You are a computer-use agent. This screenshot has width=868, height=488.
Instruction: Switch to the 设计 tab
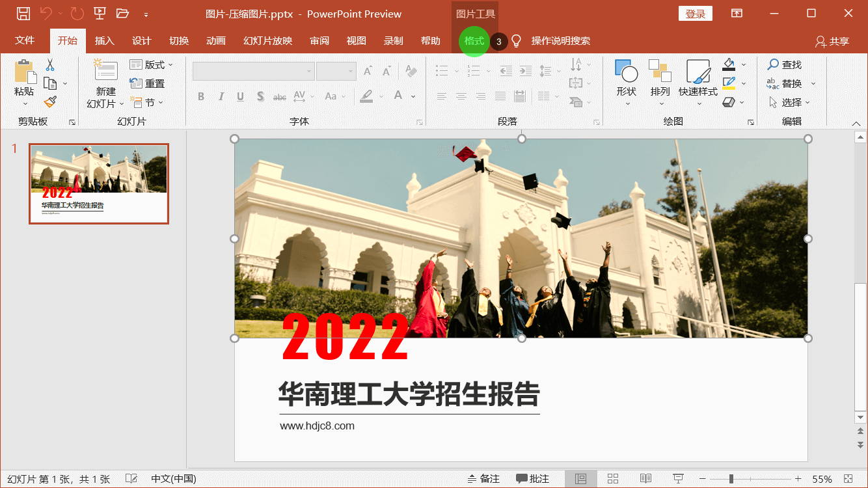tap(141, 40)
